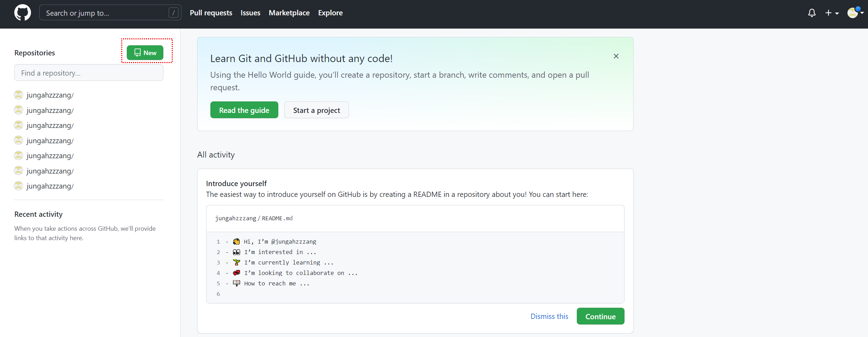Select the 'I'm currently learning ...' line

289,262
